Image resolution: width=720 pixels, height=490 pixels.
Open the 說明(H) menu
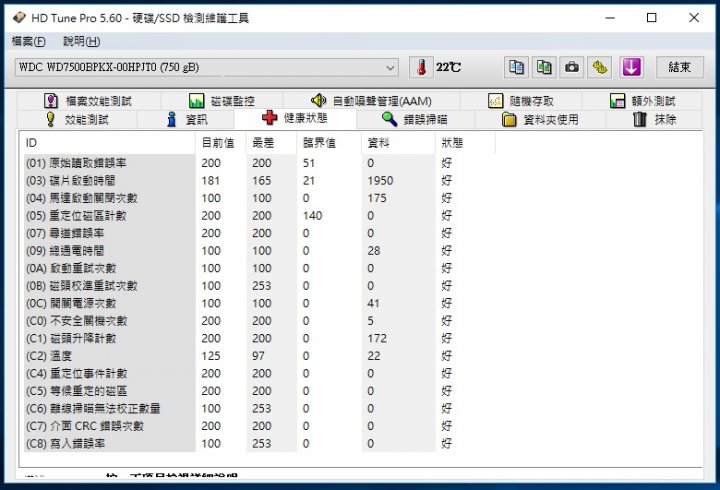click(81, 41)
